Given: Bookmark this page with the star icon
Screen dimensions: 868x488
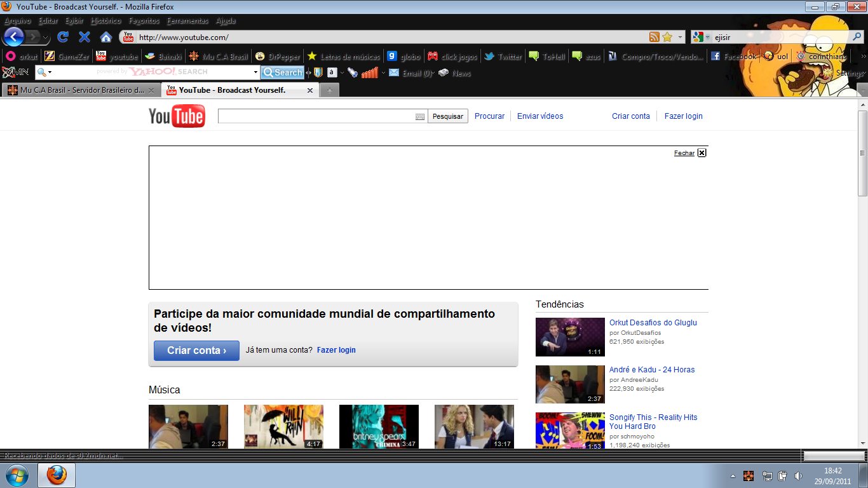Looking at the screenshot, I should (x=667, y=37).
